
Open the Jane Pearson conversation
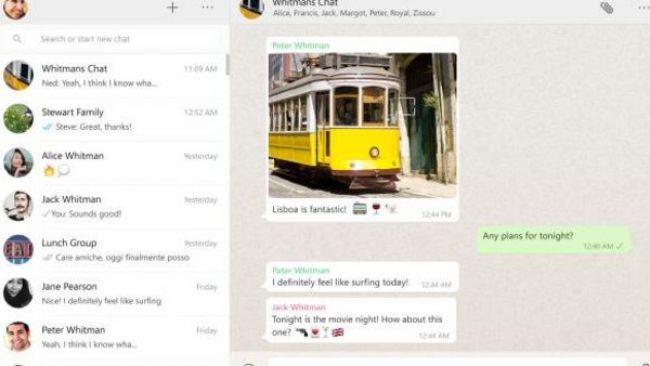click(114, 293)
